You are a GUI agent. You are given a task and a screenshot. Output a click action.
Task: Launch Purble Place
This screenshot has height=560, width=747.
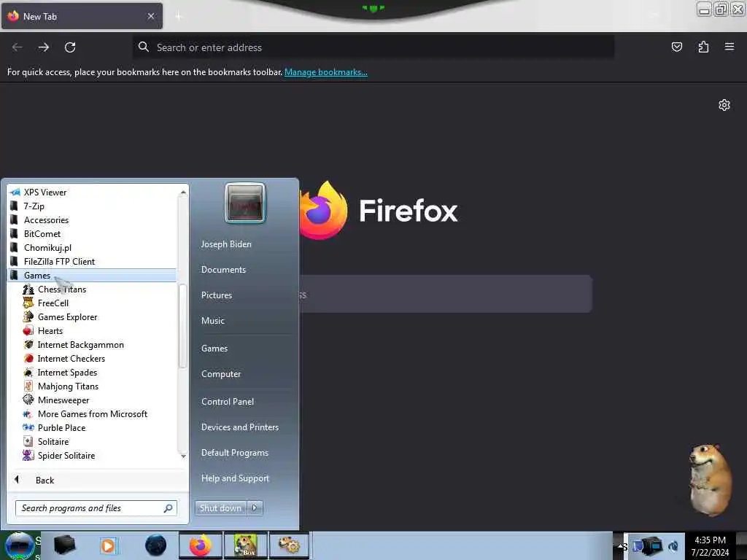point(61,427)
